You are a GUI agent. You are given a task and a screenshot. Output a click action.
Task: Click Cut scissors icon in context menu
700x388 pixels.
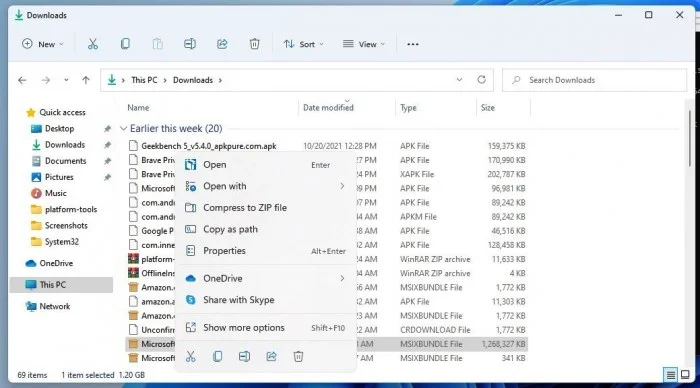pyautogui.click(x=191, y=356)
